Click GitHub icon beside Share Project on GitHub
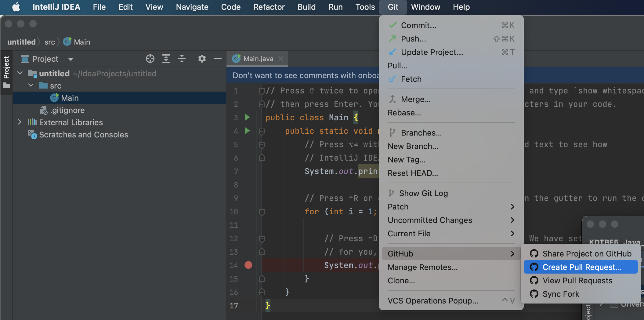 (x=534, y=253)
